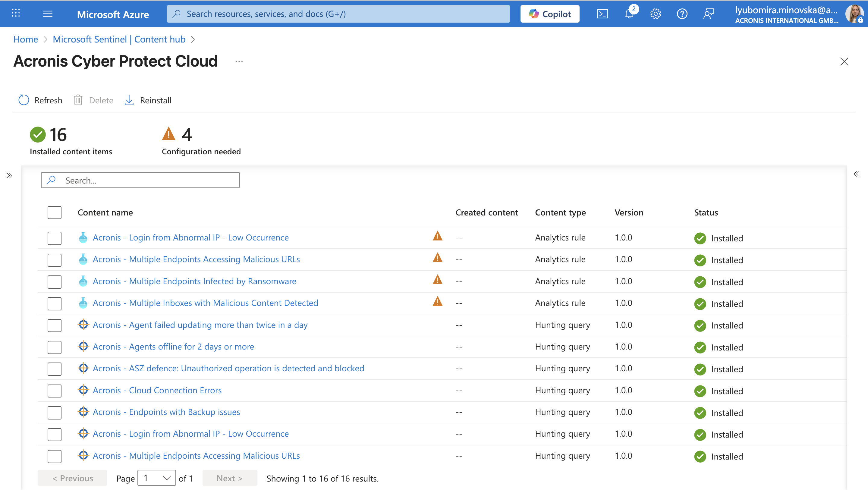
Task: Click warning icon on Multiple Endpoints Infected by Ransomware
Action: click(437, 280)
